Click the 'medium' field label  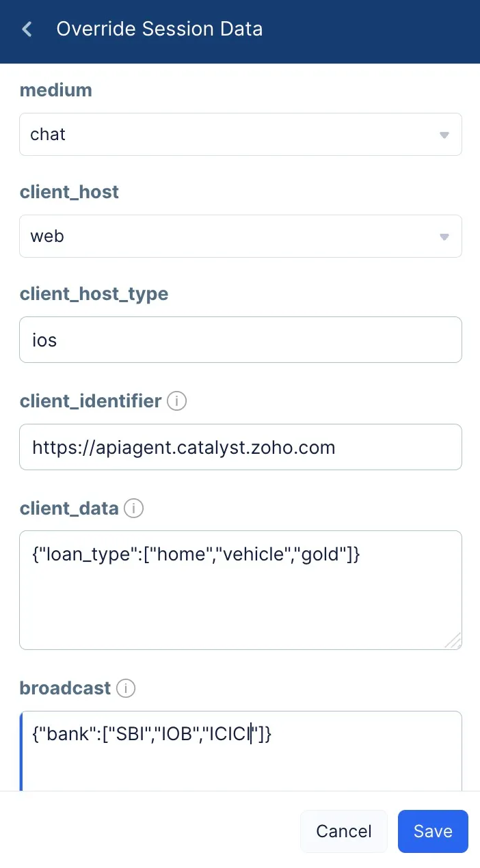[x=56, y=90]
